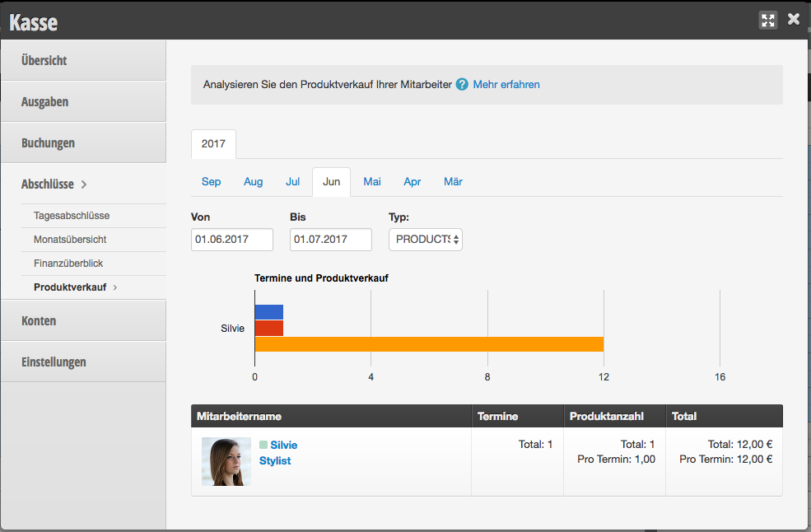The image size is (811, 532).
Task: Click Silvie's green status square
Action: click(x=263, y=445)
